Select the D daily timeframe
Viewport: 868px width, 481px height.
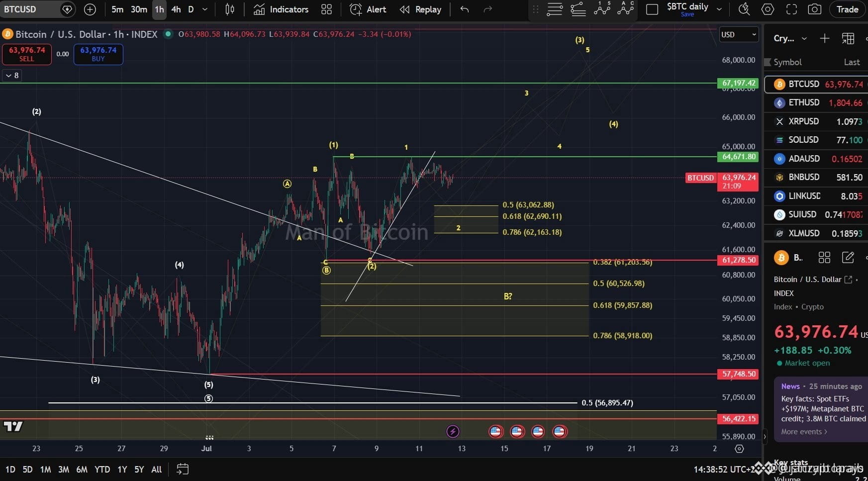[x=191, y=9]
